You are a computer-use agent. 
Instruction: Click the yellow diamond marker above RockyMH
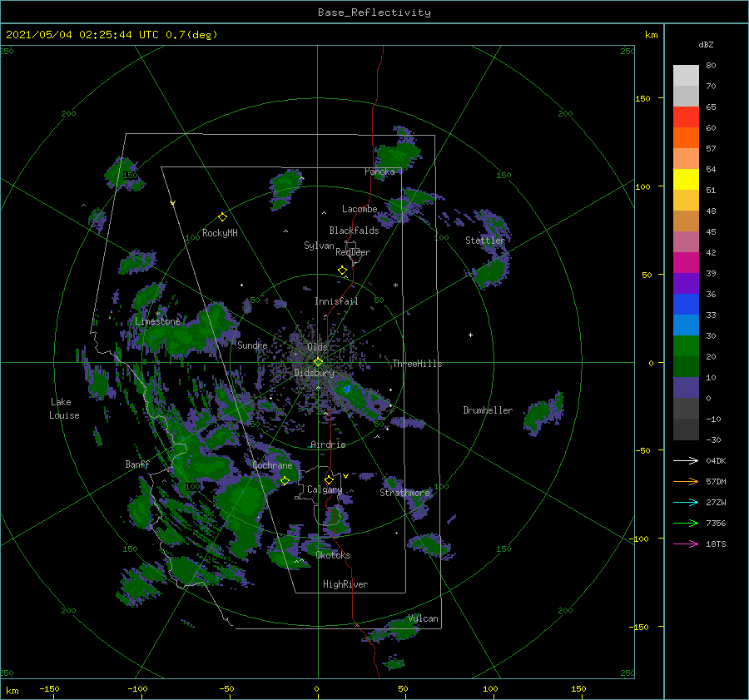[222, 217]
